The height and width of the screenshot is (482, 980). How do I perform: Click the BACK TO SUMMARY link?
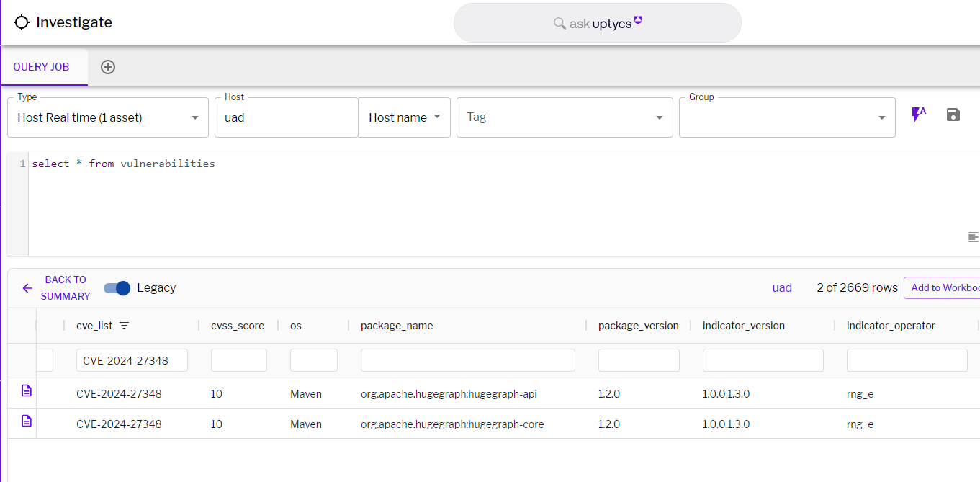[x=65, y=288]
